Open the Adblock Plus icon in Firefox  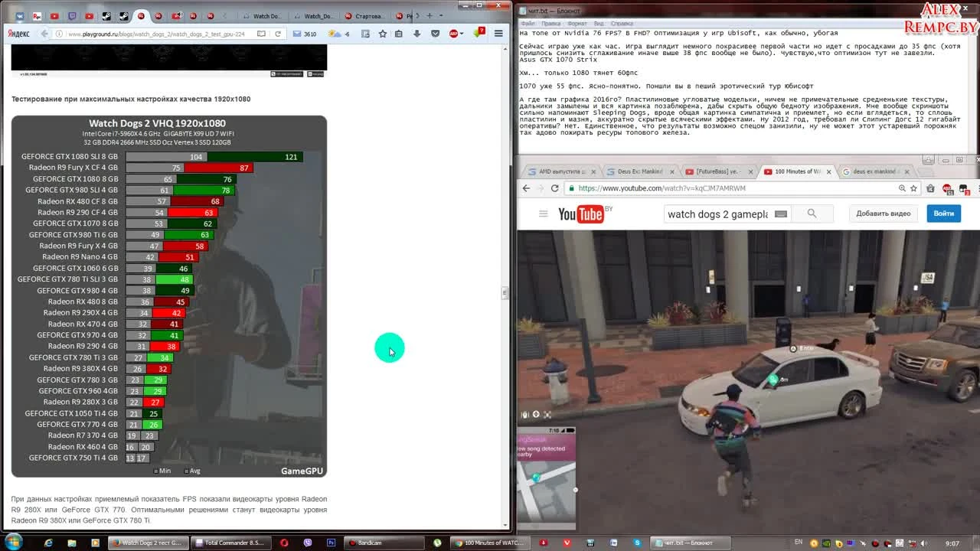[x=453, y=34]
